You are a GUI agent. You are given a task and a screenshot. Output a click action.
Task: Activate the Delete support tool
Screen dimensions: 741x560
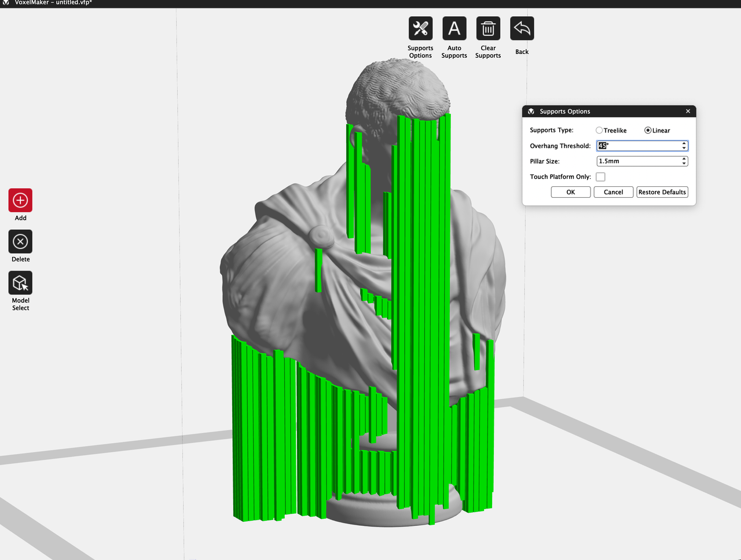click(20, 241)
